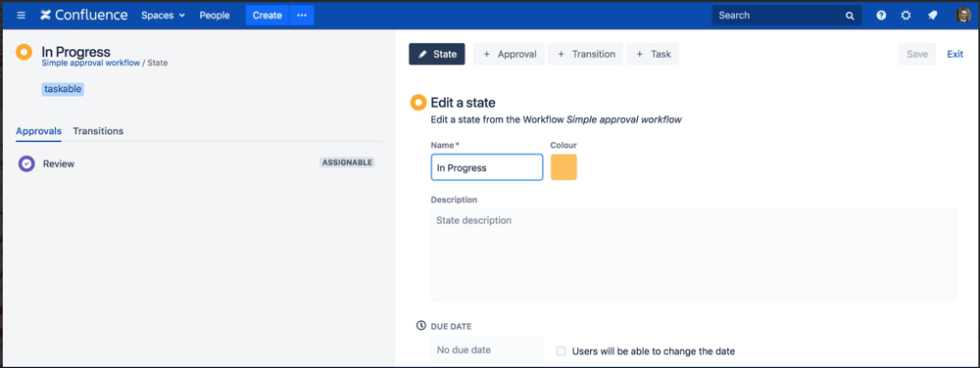Switch to the Transitions tab
Screen dimensions: 980x368
pyautogui.click(x=98, y=131)
